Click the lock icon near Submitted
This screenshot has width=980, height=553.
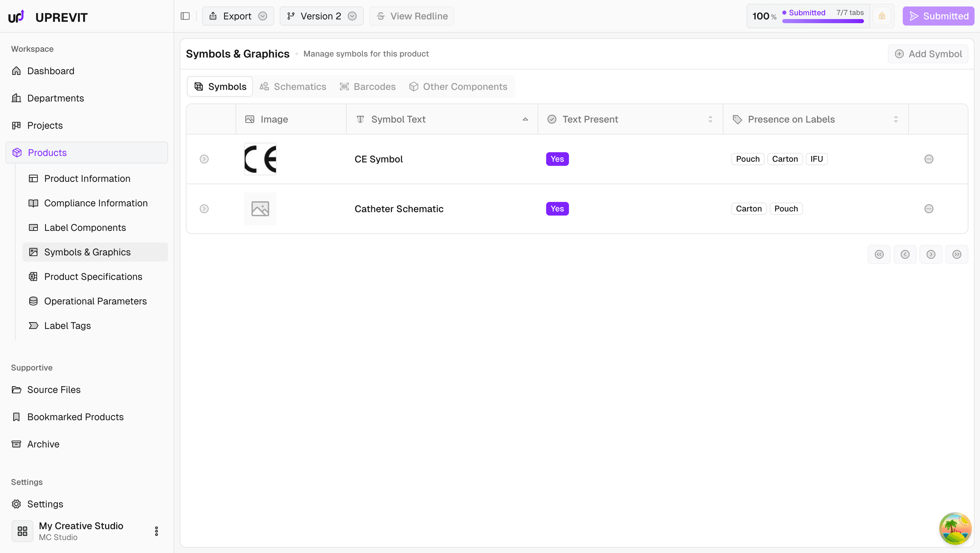881,16
